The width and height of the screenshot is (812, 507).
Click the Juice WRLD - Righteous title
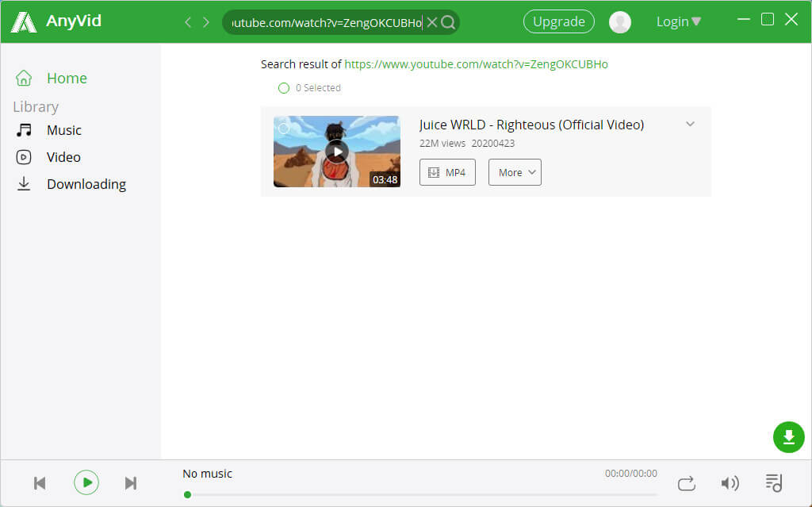[x=531, y=125]
